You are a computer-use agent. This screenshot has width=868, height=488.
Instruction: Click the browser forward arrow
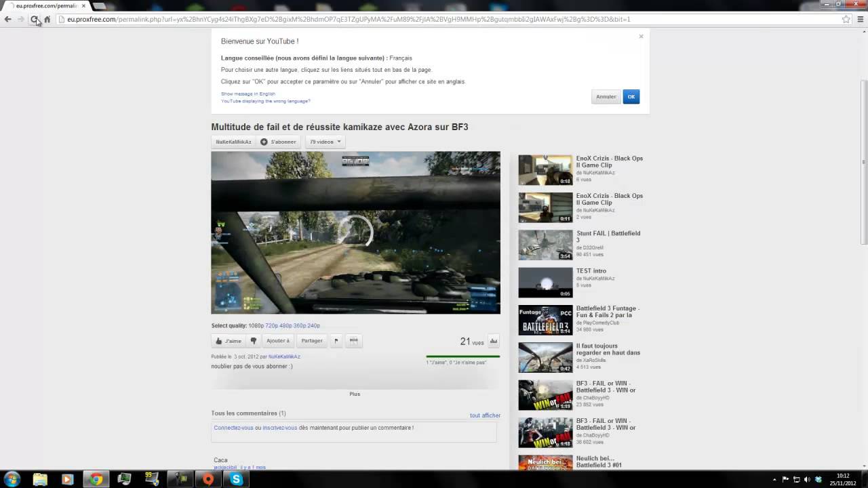point(21,19)
